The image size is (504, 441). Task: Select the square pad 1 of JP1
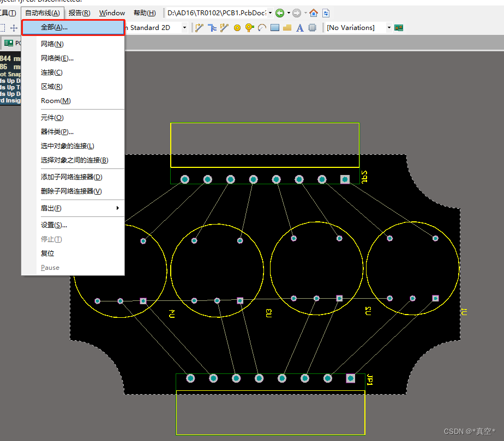[351, 378]
